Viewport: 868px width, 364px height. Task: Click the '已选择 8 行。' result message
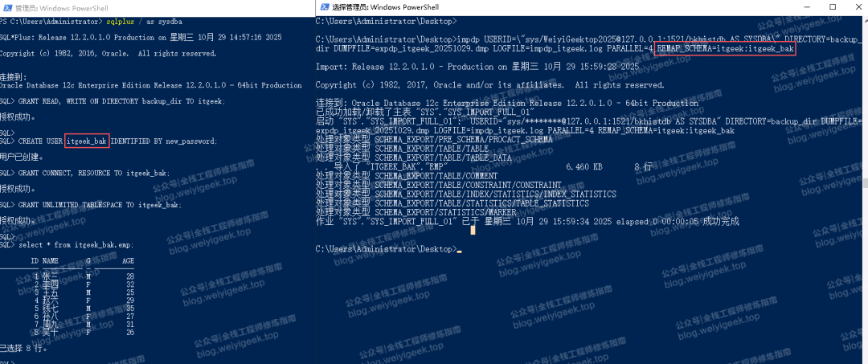(24, 349)
